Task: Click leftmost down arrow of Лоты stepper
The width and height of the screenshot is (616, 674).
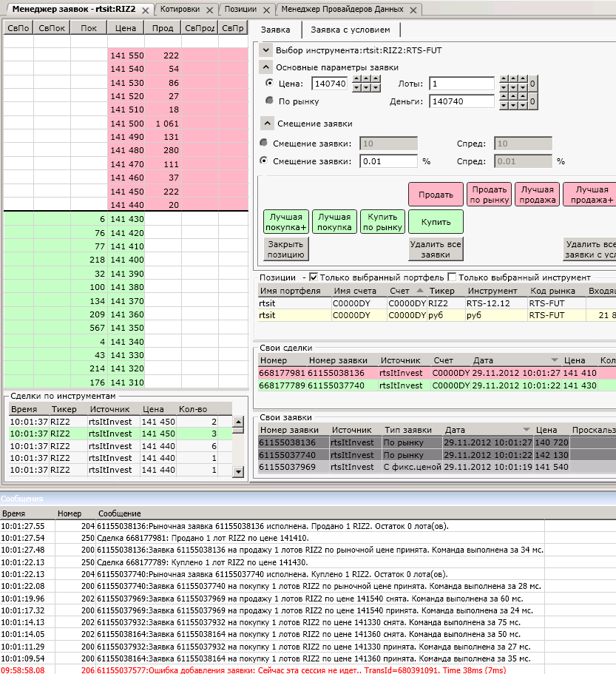Action: 504,88
